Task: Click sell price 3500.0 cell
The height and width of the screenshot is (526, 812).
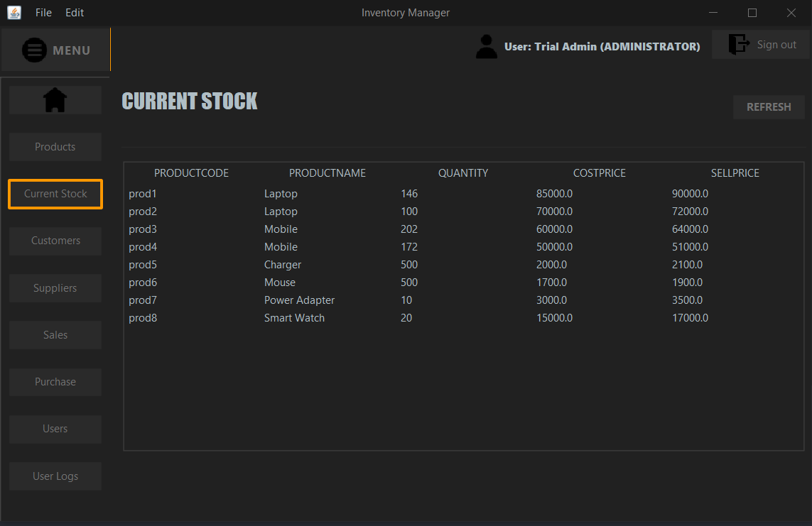Action: [x=735, y=300]
